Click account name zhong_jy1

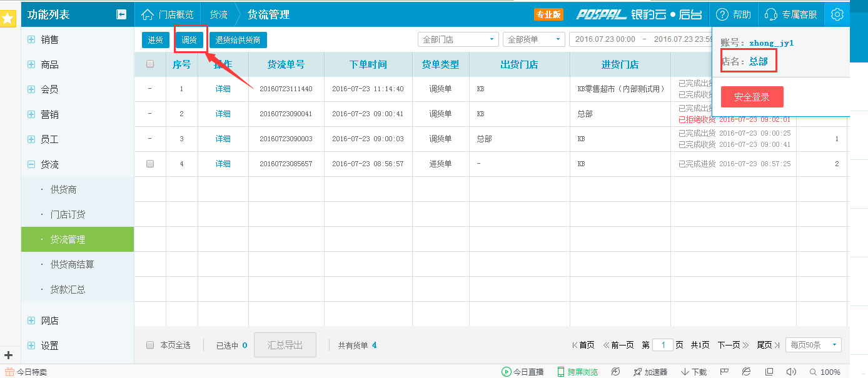[x=771, y=42]
